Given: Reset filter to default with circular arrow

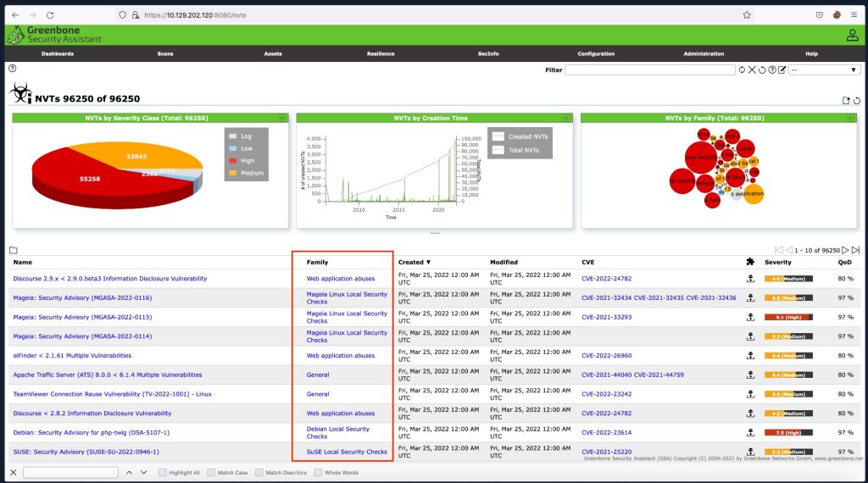Looking at the screenshot, I should pos(762,69).
